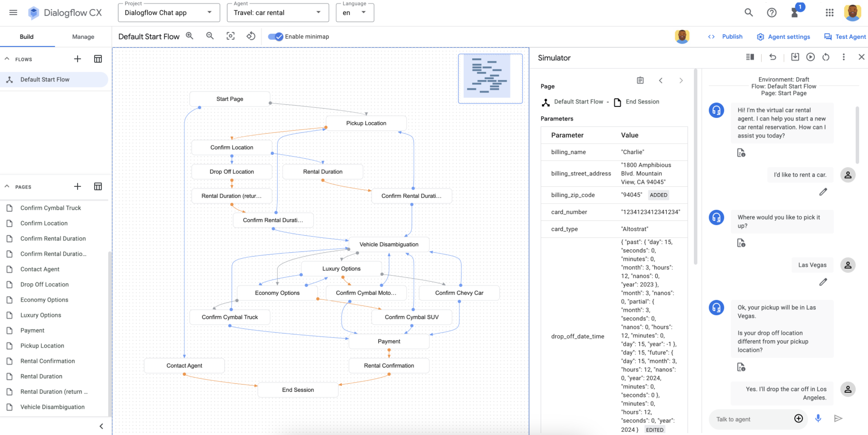The width and height of the screenshot is (868, 435).
Task: View response details under greeting message
Action: (x=741, y=153)
